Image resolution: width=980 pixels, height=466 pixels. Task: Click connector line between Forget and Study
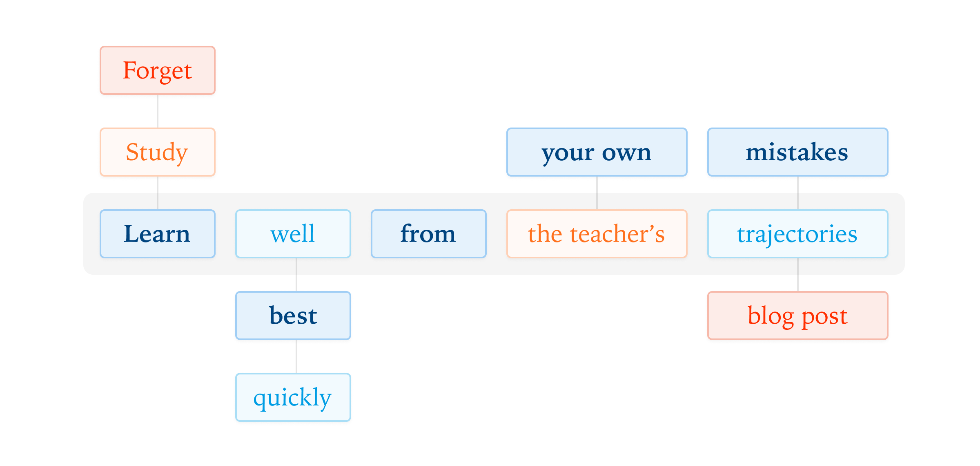pos(158,111)
